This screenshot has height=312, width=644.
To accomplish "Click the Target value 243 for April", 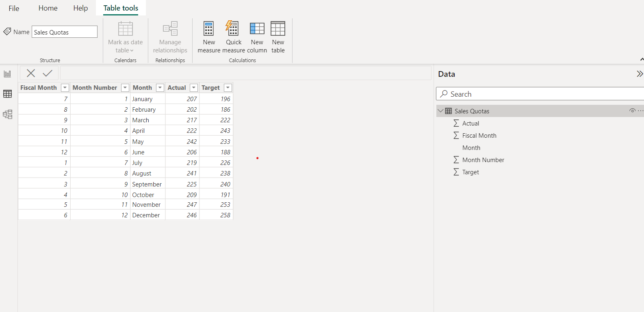I will [x=216, y=130].
